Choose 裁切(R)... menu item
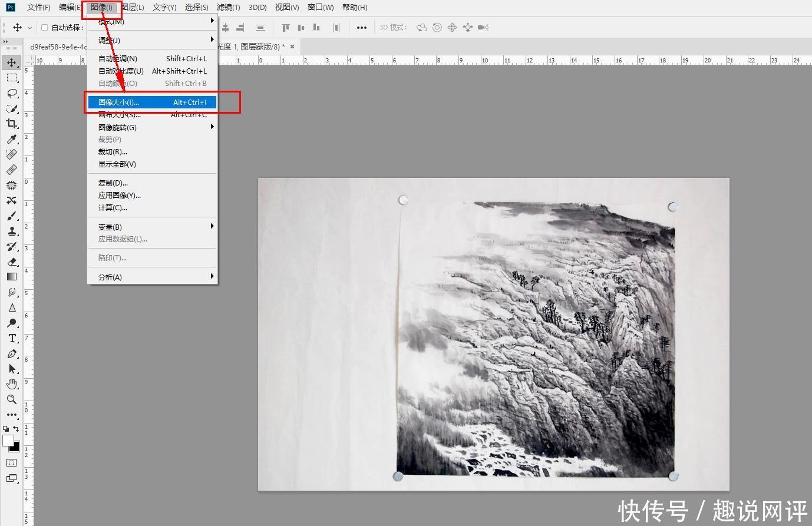 point(152,152)
